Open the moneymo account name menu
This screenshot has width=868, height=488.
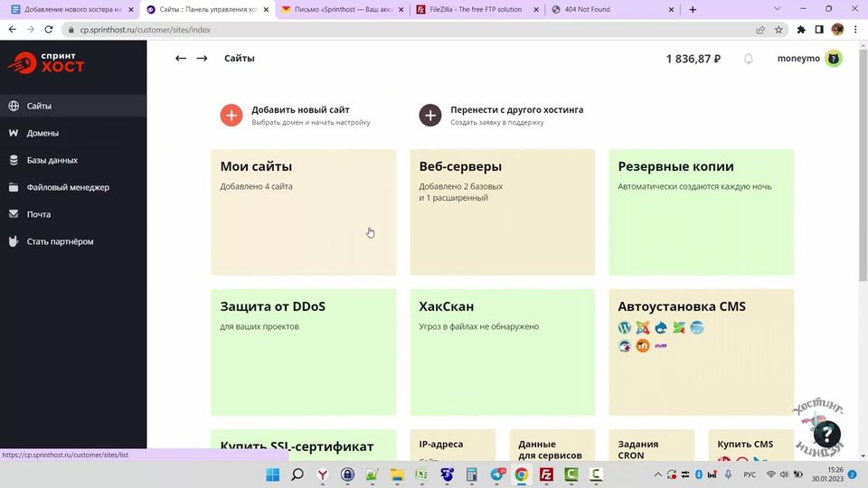798,58
